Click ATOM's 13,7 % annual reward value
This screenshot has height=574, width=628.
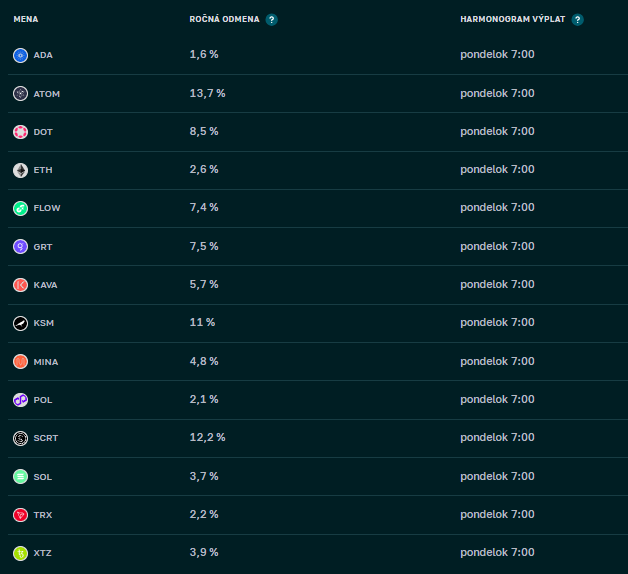(x=207, y=93)
